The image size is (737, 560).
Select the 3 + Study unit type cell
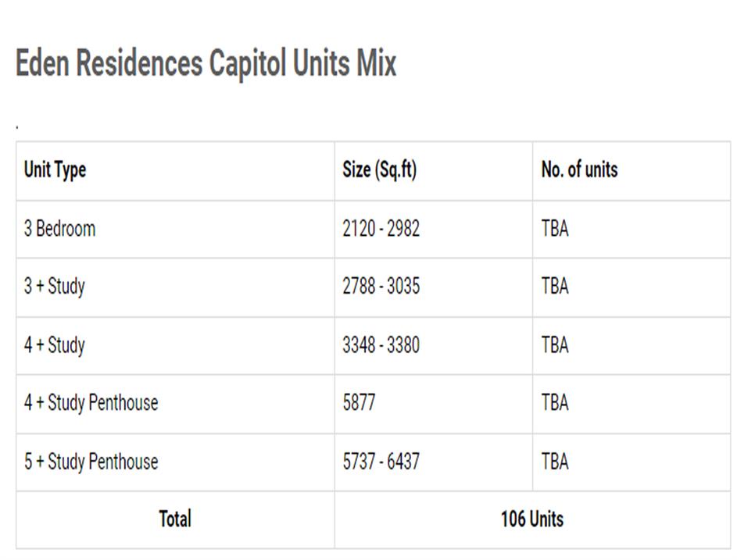[54, 287]
